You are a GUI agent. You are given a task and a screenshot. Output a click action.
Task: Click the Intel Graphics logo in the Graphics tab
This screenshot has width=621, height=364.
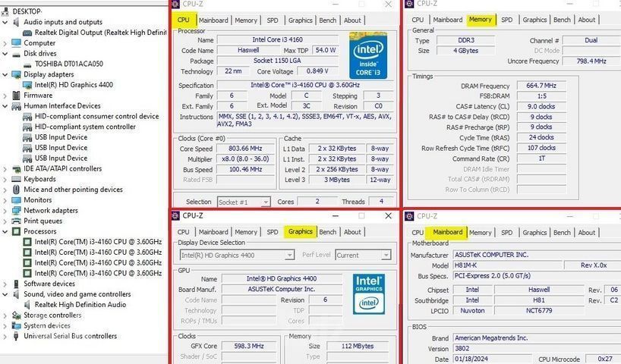(x=369, y=294)
